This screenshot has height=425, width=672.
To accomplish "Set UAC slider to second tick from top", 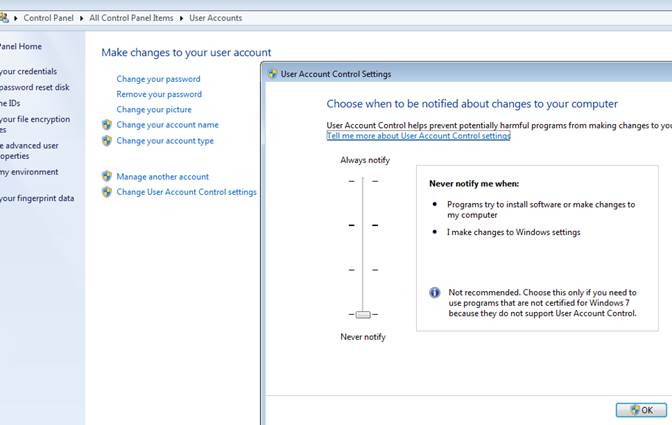I will pos(363,225).
